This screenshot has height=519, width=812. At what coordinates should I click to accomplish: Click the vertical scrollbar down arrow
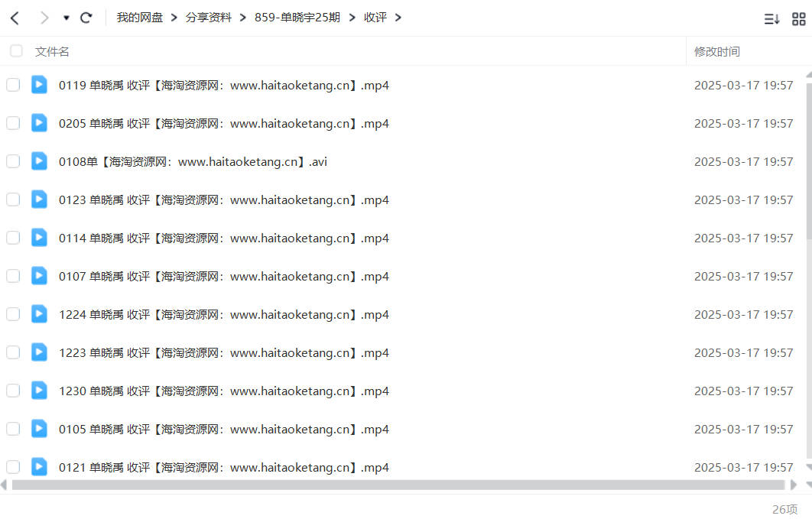[809, 467]
